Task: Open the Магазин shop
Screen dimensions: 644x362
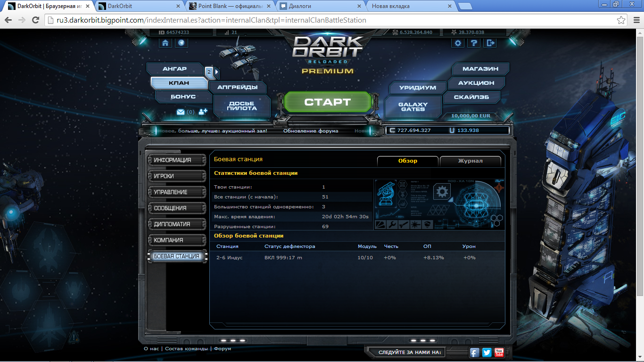Action: point(480,69)
